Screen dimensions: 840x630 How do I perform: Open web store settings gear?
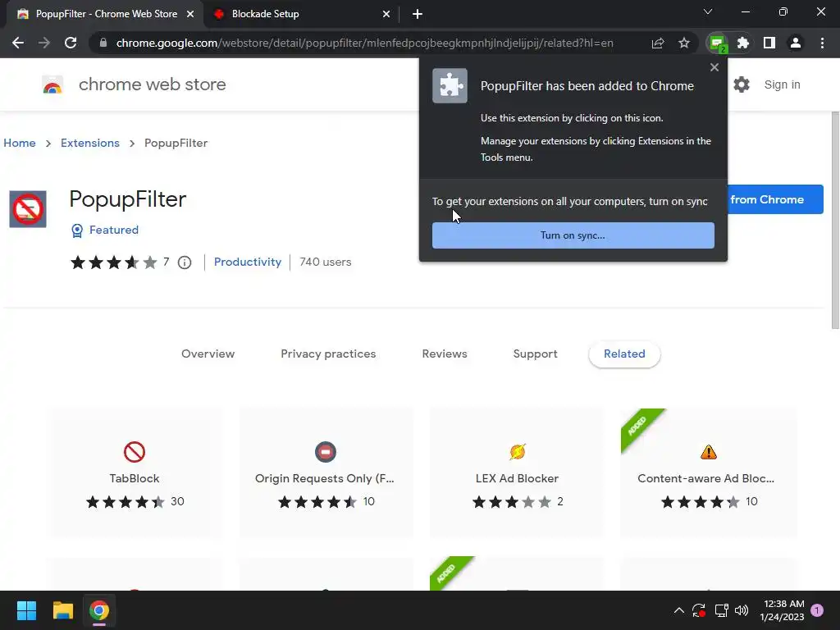[x=742, y=84]
